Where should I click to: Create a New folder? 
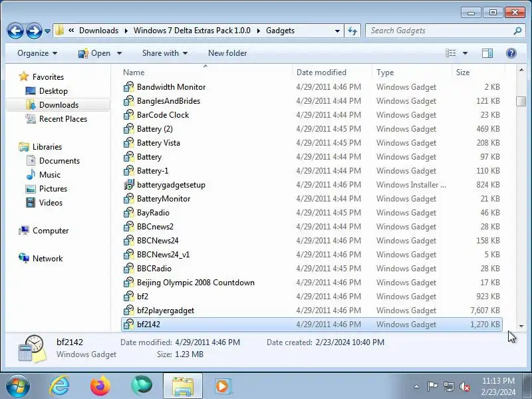coord(227,53)
